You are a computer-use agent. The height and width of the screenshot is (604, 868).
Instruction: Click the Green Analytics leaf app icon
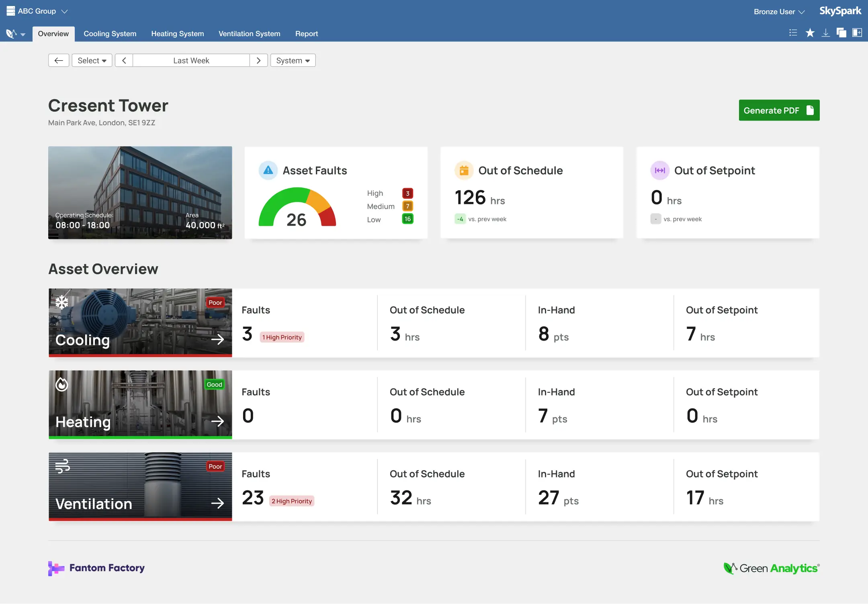(12, 33)
